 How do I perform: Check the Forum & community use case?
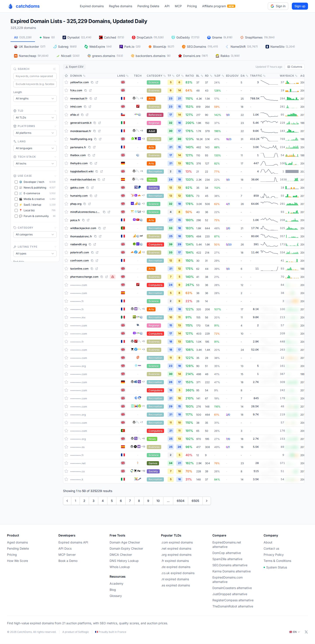click(x=16, y=216)
